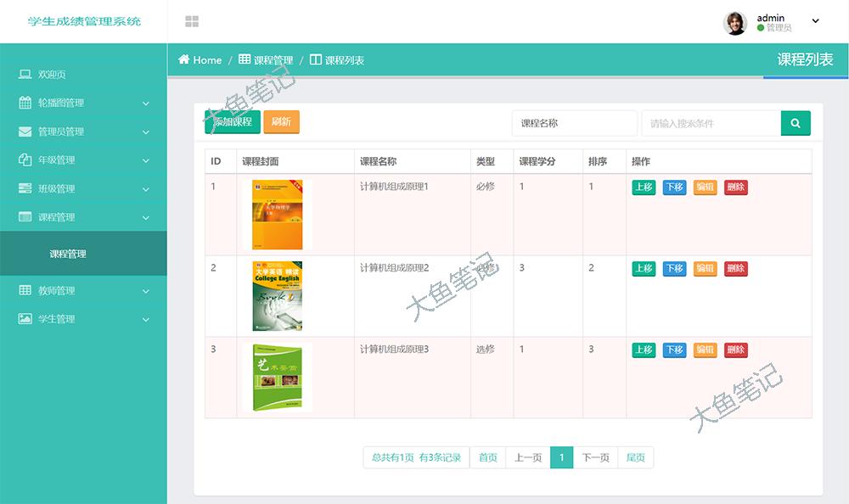Viewport: 849px width, 504px height.
Task: Click the monitor icon beside 欢迎页
Action: point(24,75)
